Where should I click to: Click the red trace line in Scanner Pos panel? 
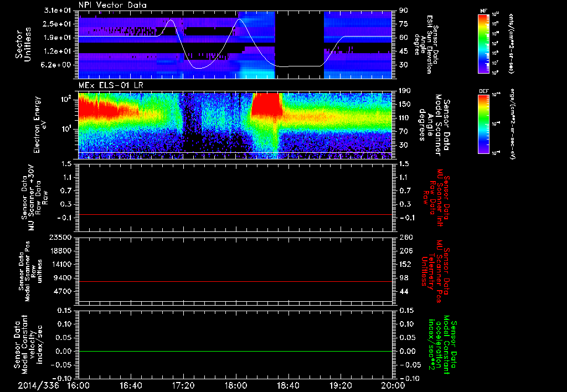[x=235, y=281]
